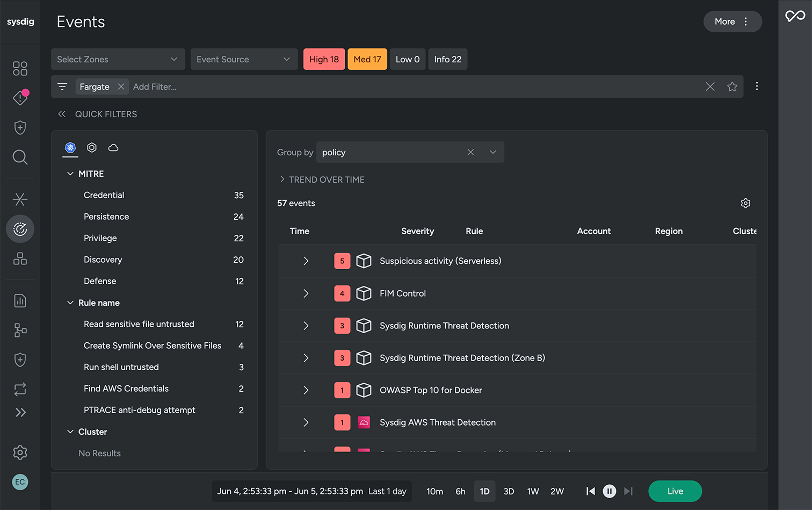Expand sidebar with double chevron icon
Screen dimensions: 812x510
tap(20, 412)
